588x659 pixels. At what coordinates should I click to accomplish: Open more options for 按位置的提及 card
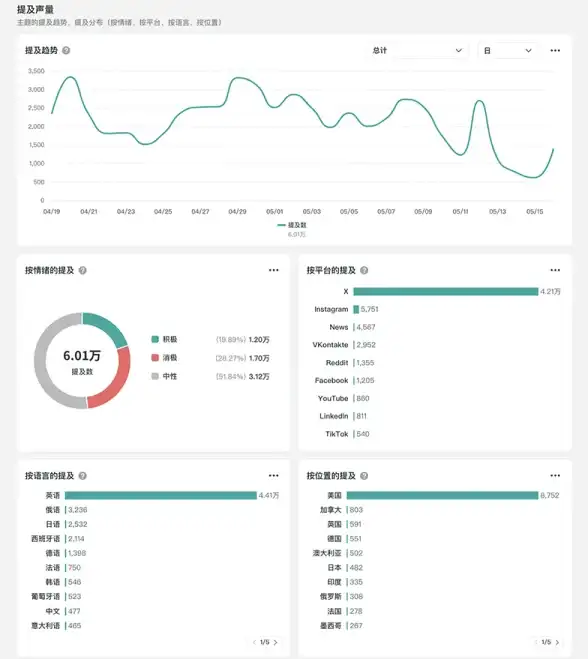click(555, 476)
